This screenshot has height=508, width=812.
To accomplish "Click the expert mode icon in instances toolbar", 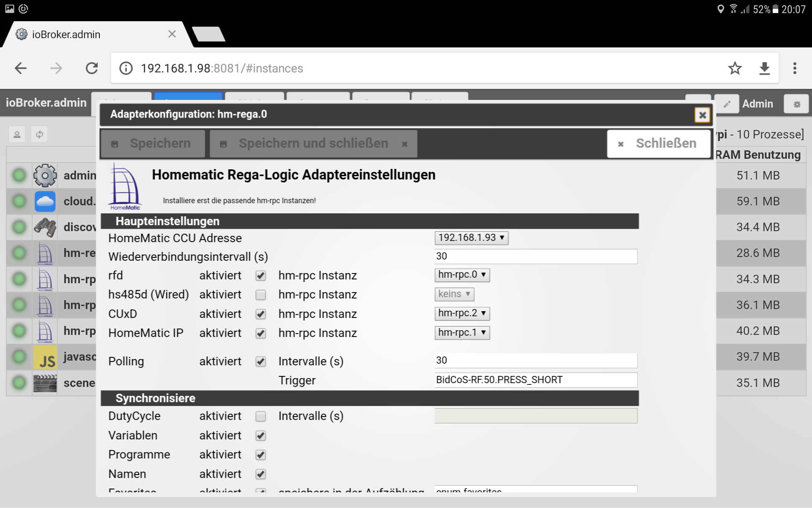I will pyautogui.click(x=17, y=135).
